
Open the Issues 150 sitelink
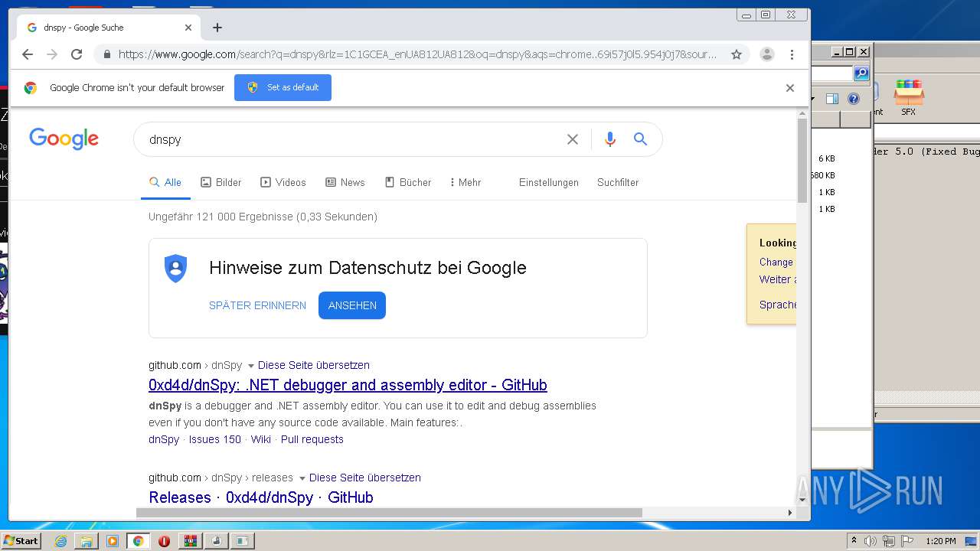pyautogui.click(x=215, y=439)
